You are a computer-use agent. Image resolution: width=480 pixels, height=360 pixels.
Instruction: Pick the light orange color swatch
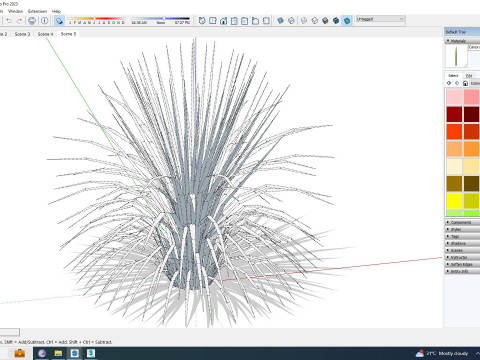pos(454,149)
